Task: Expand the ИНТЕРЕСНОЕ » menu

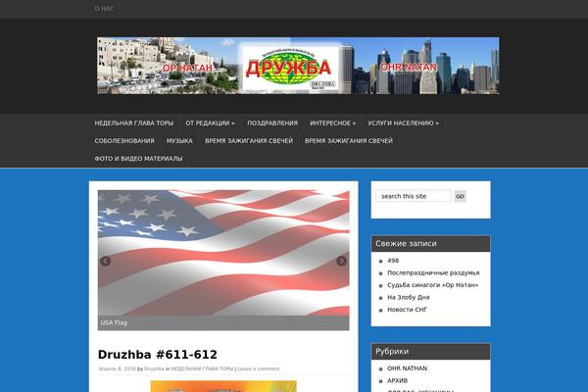Action: [332, 123]
